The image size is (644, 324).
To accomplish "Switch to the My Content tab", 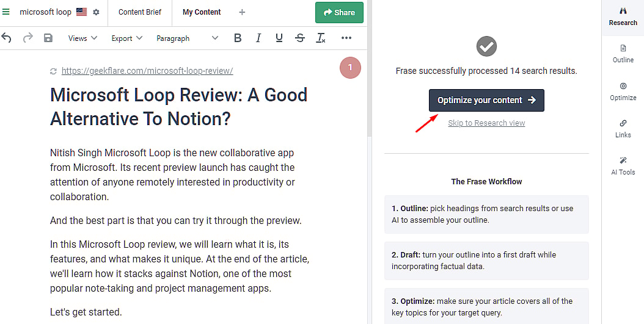I will [202, 12].
